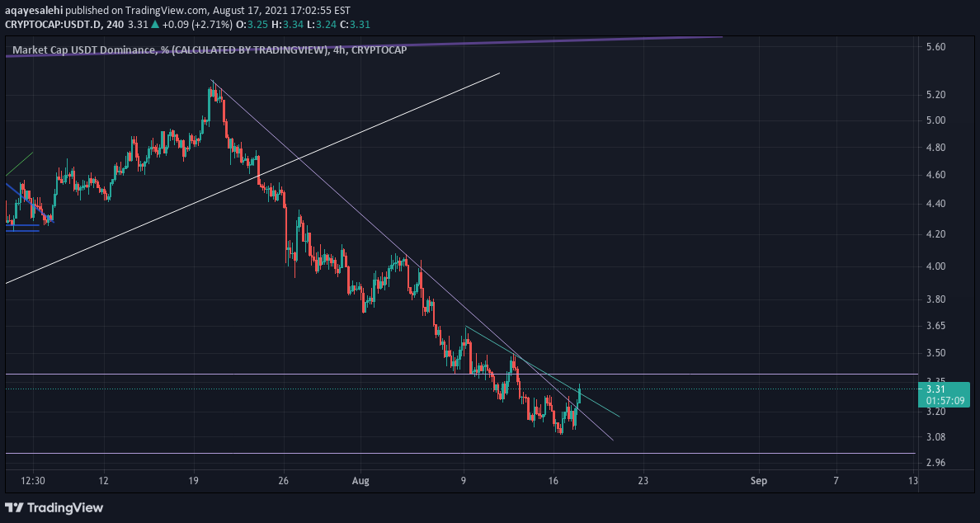Open author name aqayesalehi

click(34, 11)
